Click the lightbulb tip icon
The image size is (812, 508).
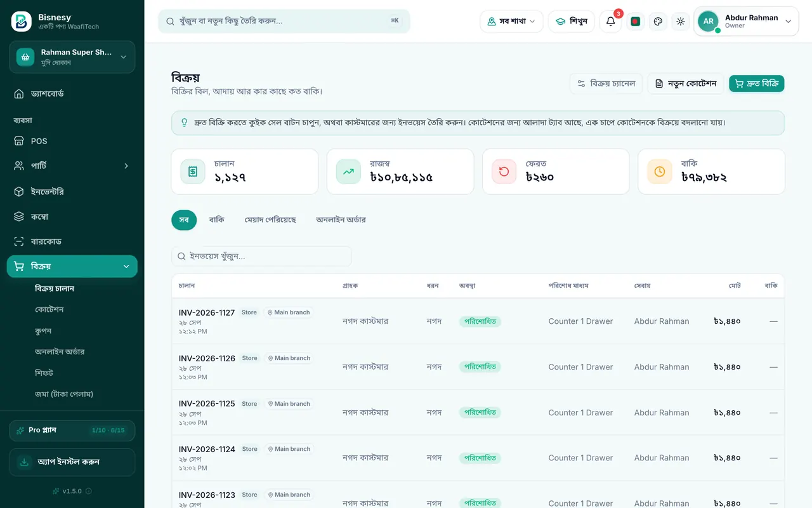point(185,123)
